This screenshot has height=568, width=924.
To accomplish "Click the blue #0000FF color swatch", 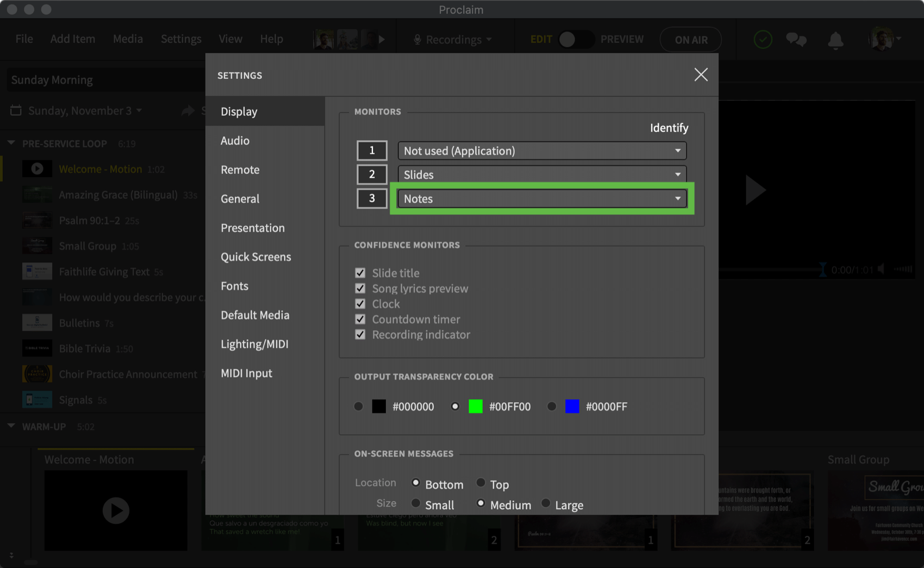I will [572, 406].
